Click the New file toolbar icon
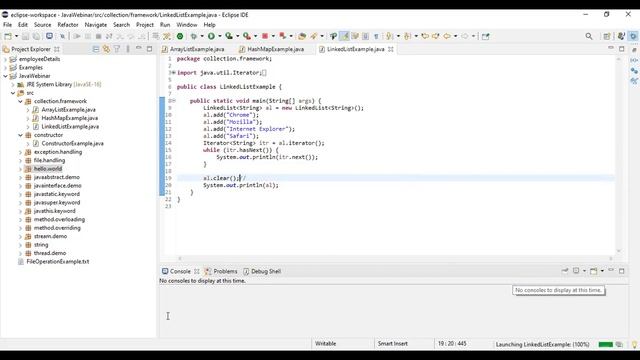 pyautogui.click(x=8, y=36)
